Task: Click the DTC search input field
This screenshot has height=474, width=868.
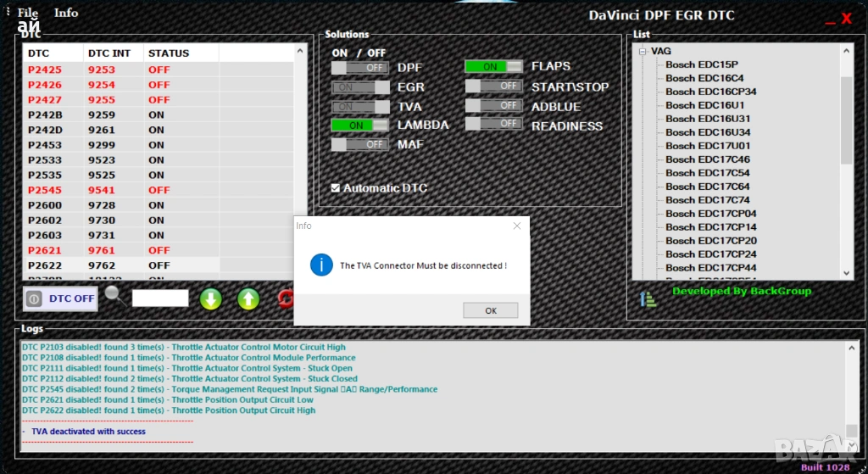Action: coord(160,298)
